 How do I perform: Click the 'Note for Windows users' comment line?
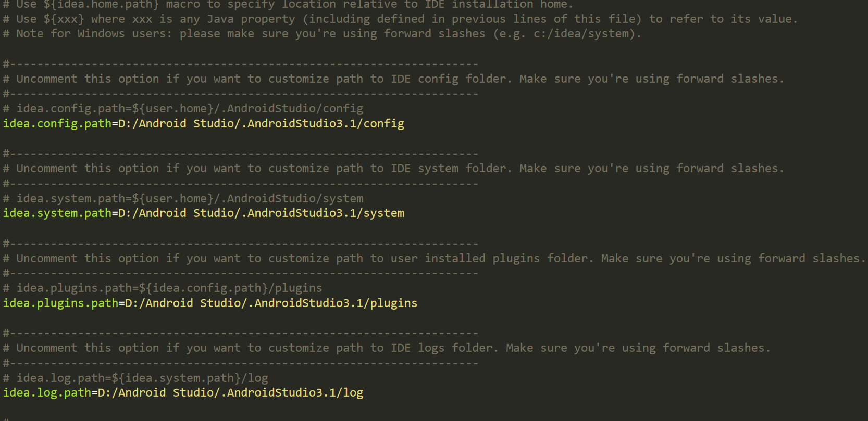(323, 34)
